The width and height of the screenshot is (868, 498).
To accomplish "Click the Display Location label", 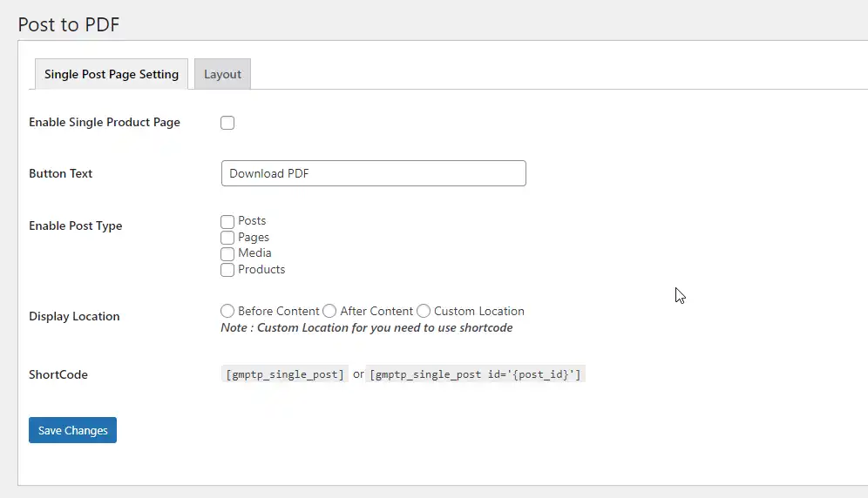I will coord(74,317).
